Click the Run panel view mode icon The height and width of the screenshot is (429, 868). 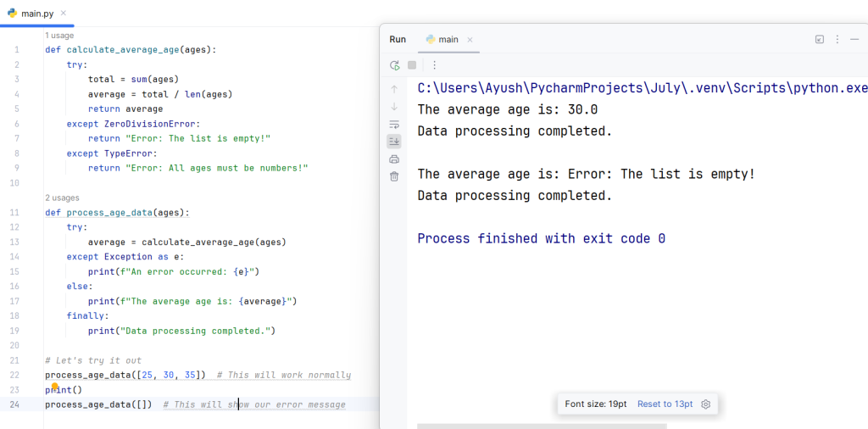pyautogui.click(x=820, y=39)
